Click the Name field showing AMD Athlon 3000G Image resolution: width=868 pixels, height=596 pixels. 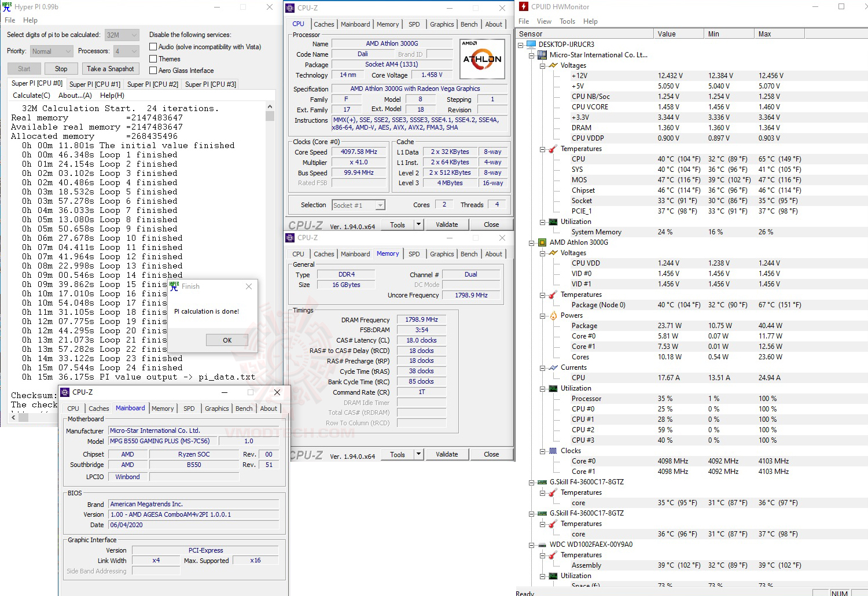(x=392, y=43)
